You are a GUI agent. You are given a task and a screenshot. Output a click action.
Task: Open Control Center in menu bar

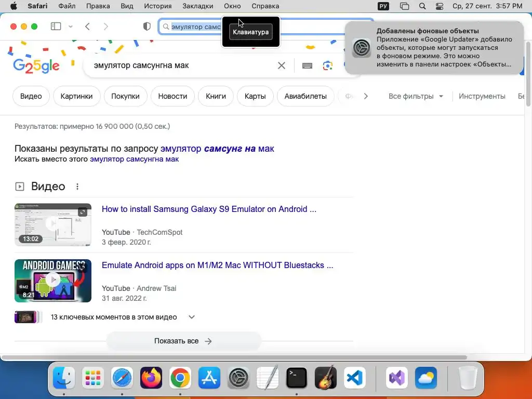440,6
